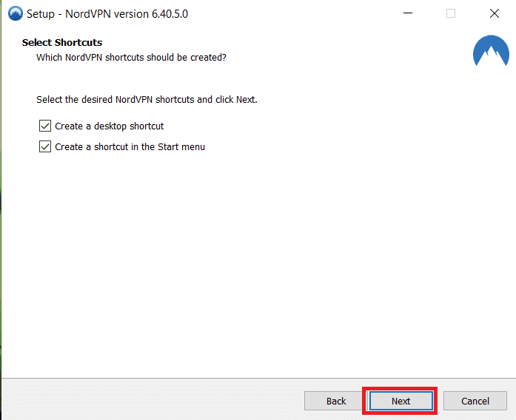Close the setup window
Image resolution: width=516 pixels, height=420 pixels.
(495, 13)
